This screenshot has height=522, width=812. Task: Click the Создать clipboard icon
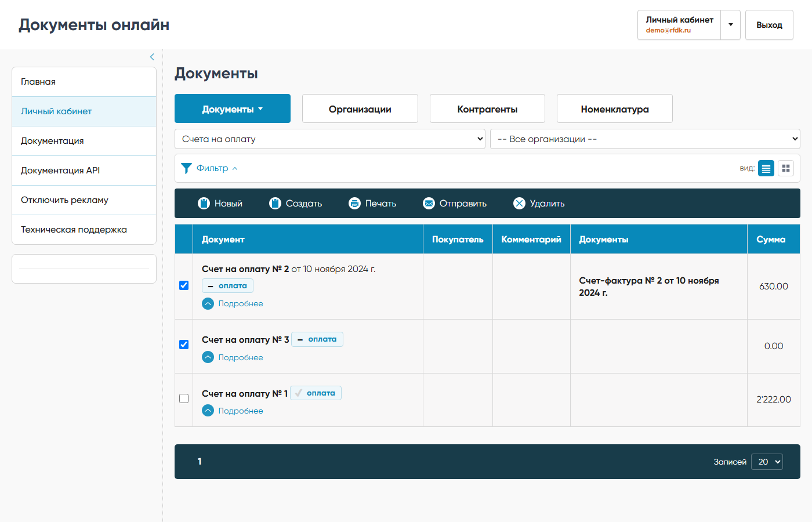coord(275,203)
